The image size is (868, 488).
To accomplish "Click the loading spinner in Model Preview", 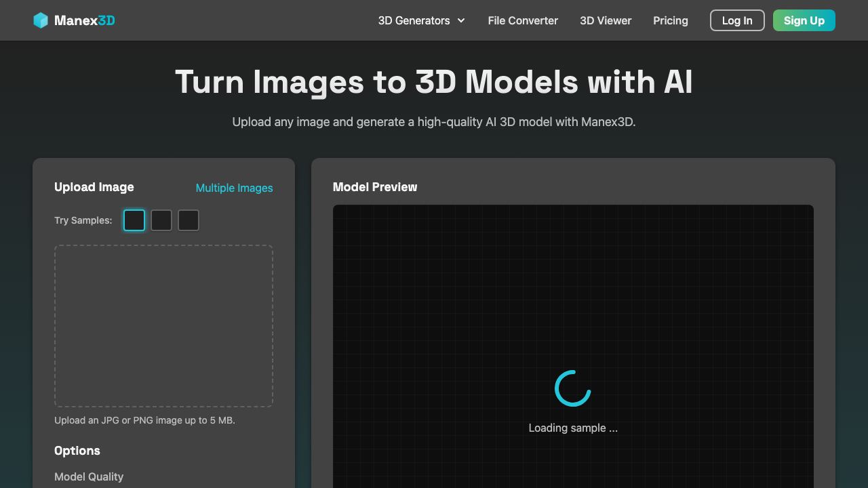I will click(x=573, y=388).
